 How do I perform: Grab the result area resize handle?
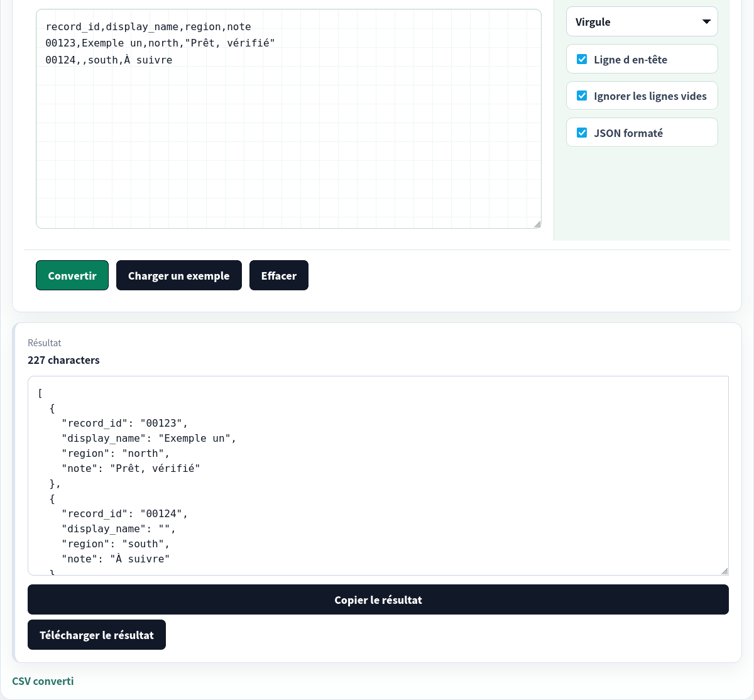724,571
